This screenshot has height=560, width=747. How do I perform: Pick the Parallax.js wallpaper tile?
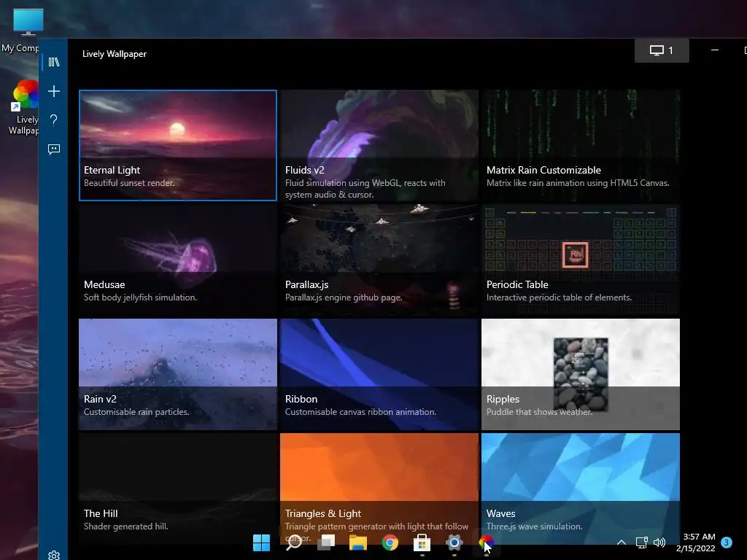[379, 260]
